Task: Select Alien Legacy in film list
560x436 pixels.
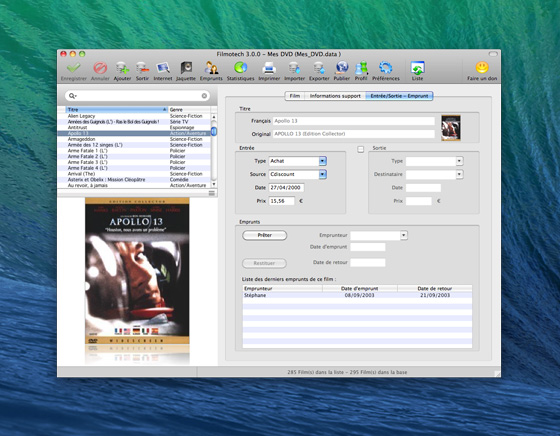Action: click(x=134, y=116)
